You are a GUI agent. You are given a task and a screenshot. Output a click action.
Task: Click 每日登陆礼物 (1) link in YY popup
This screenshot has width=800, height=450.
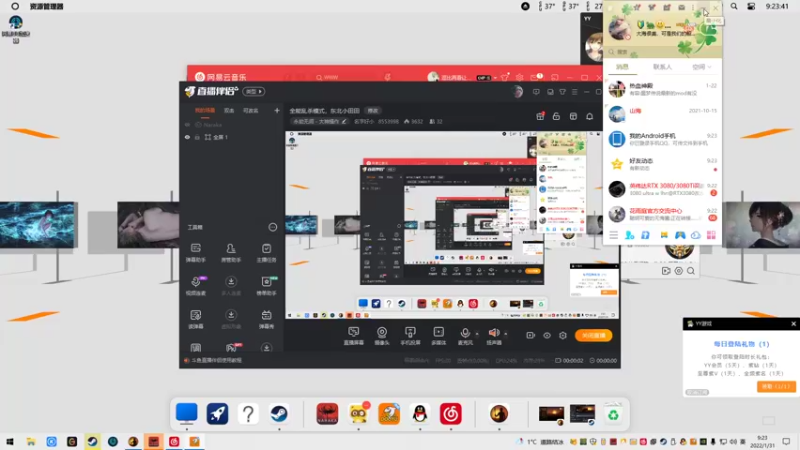point(741,344)
